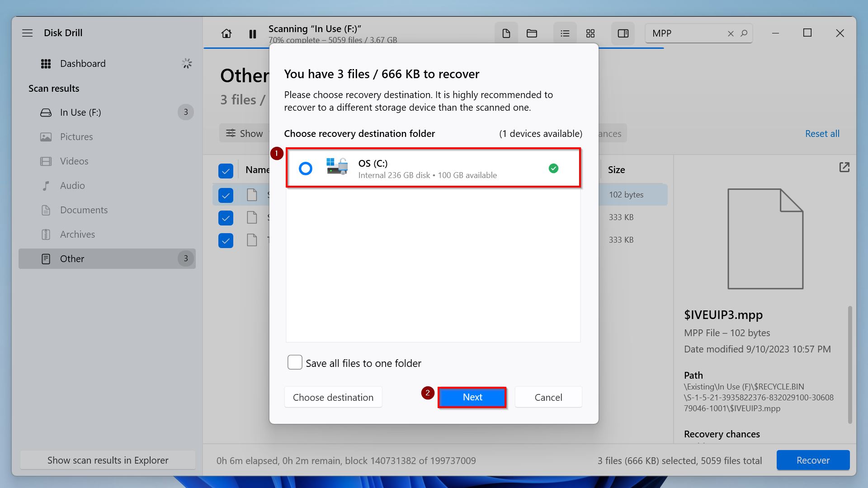
Task: Open the Show filter menu
Action: 245,133
